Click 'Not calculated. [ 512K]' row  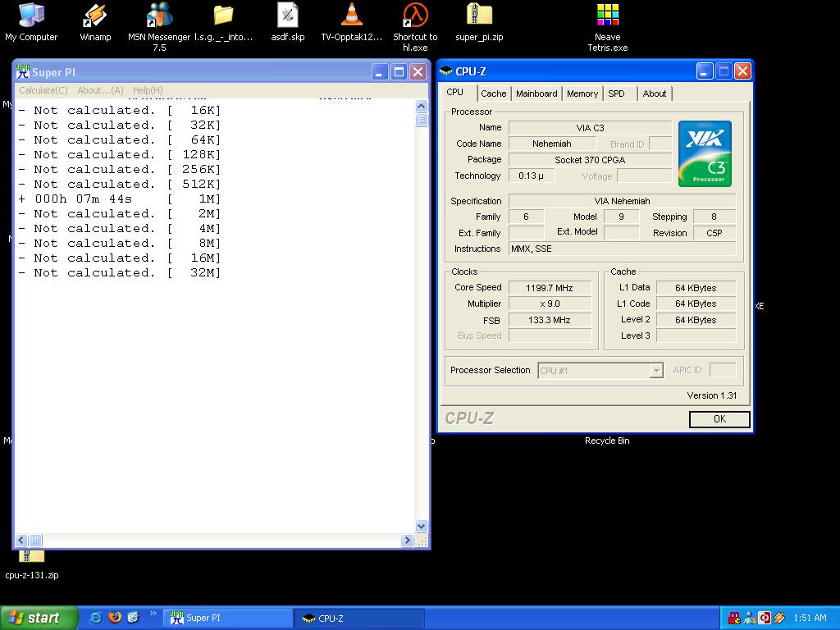coord(120,185)
